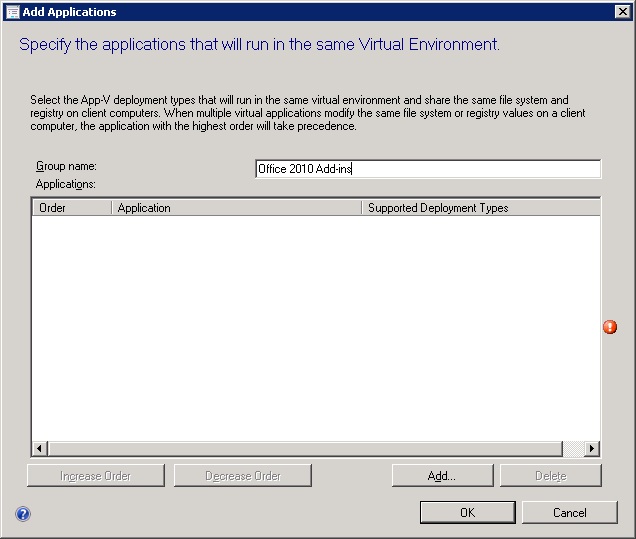Click the Group name label

coord(66,166)
